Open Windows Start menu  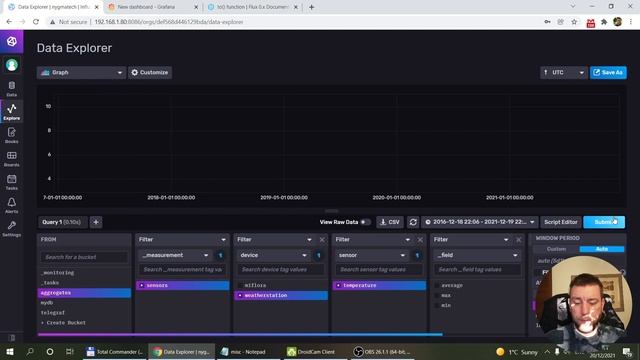coord(10,351)
